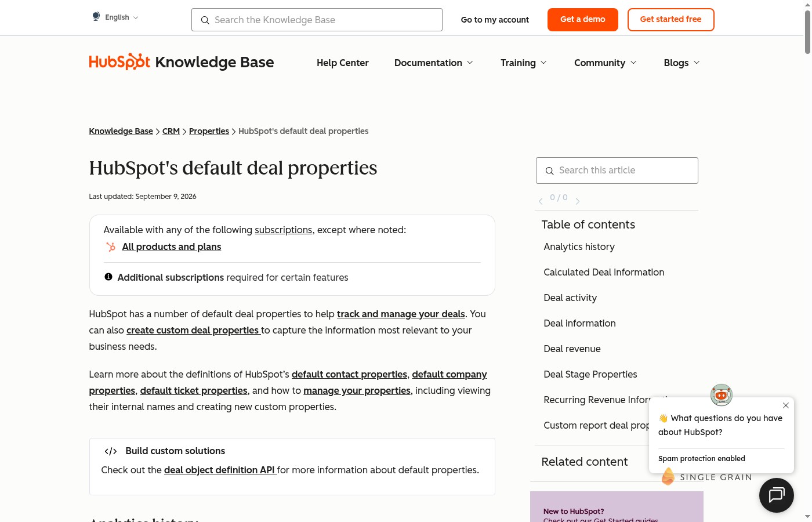The width and height of the screenshot is (812, 522).
Task: Focus the Search this article field
Action: [617, 171]
